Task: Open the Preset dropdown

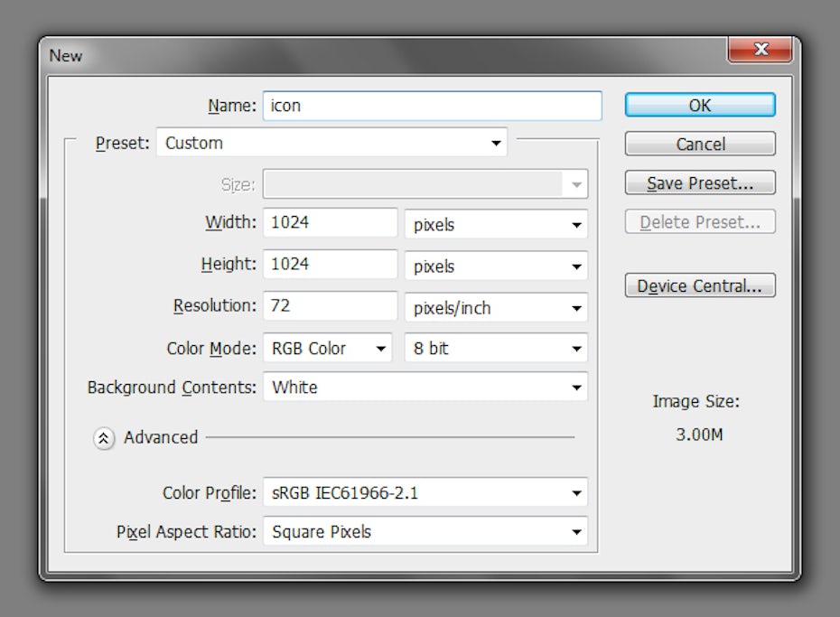Action: coord(331,144)
